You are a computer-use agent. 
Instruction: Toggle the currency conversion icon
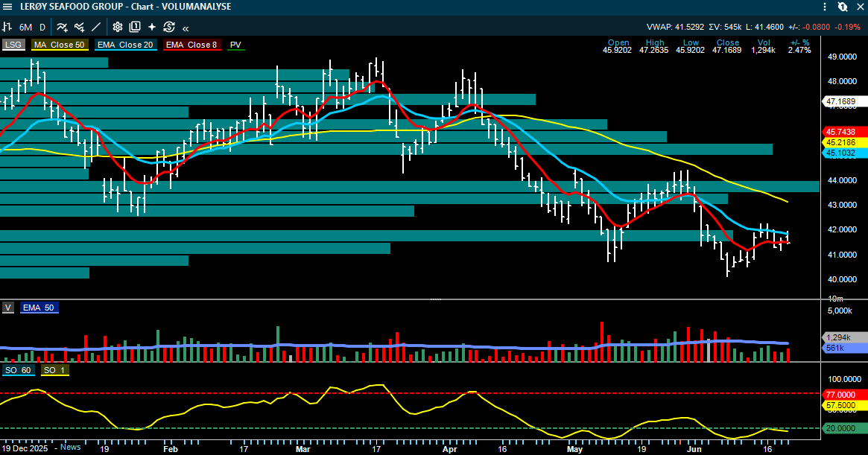[x=169, y=27]
